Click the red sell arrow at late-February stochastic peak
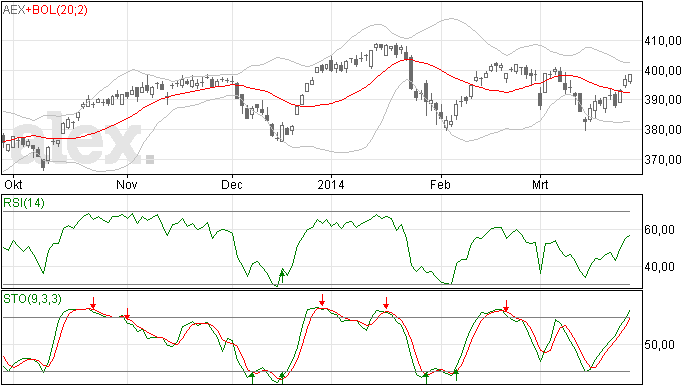This screenshot has width=690, height=387. click(x=506, y=306)
